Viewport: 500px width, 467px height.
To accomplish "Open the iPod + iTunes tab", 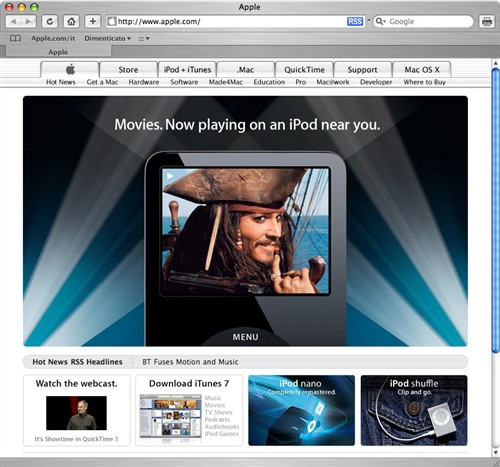I will (x=187, y=69).
